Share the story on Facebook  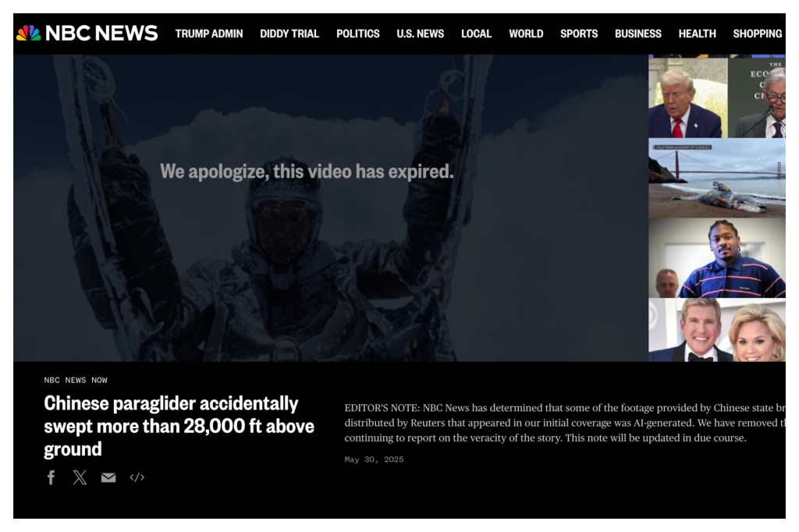[51, 477]
